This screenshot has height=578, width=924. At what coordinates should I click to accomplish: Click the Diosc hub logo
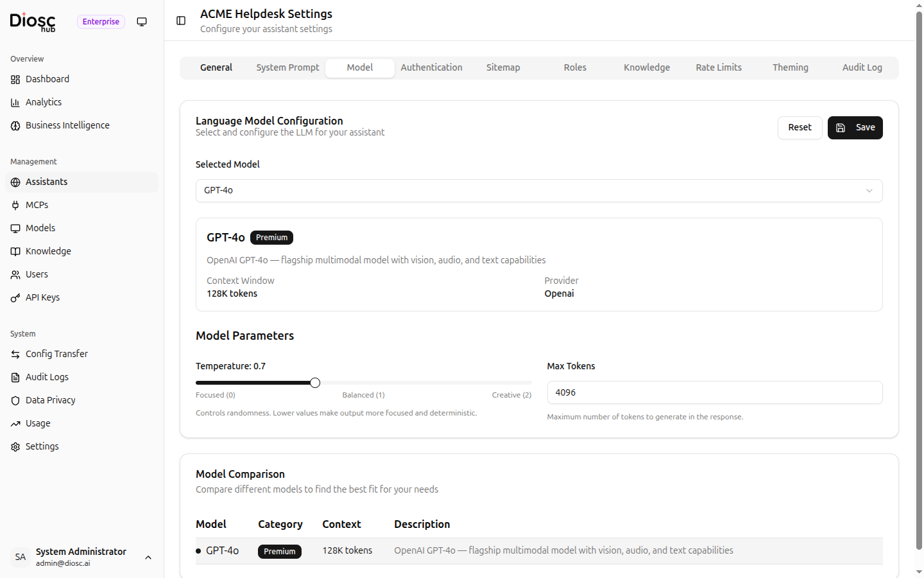[33, 22]
